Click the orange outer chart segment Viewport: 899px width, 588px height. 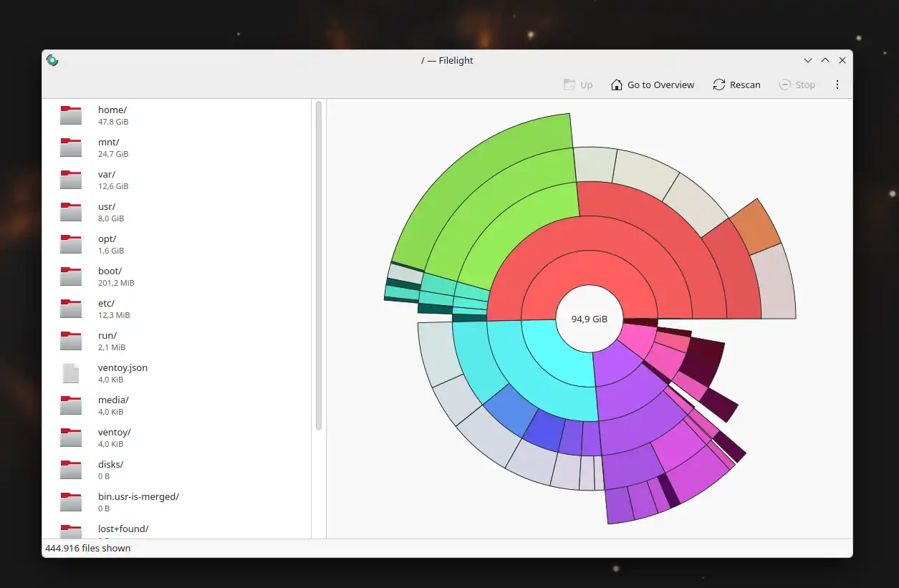(756, 226)
